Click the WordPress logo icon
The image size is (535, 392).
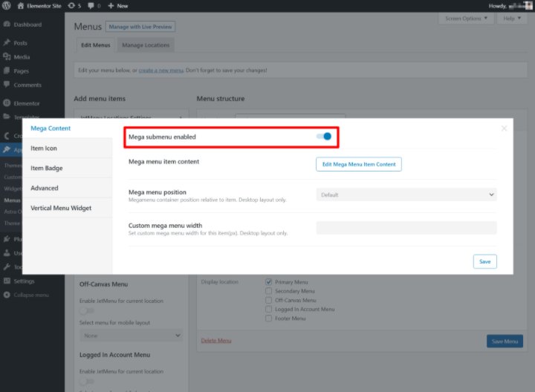6,6
